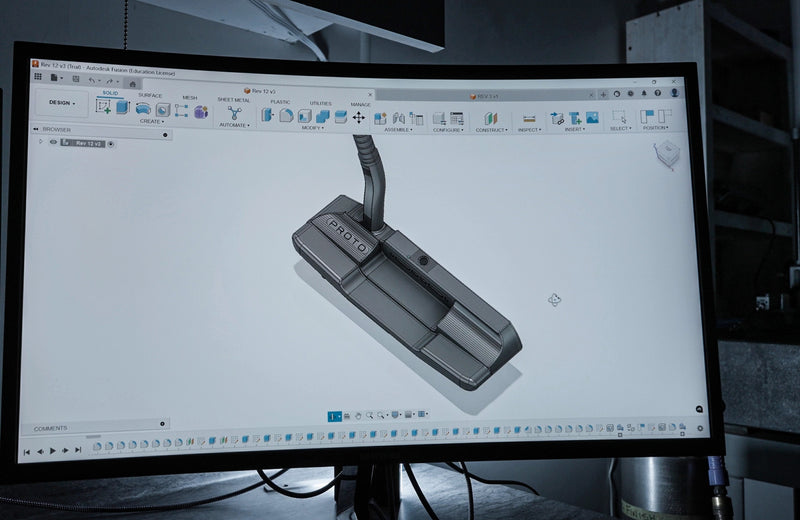Expand the CONFIGURE menu
This screenshot has width=800, height=520.
448,130
